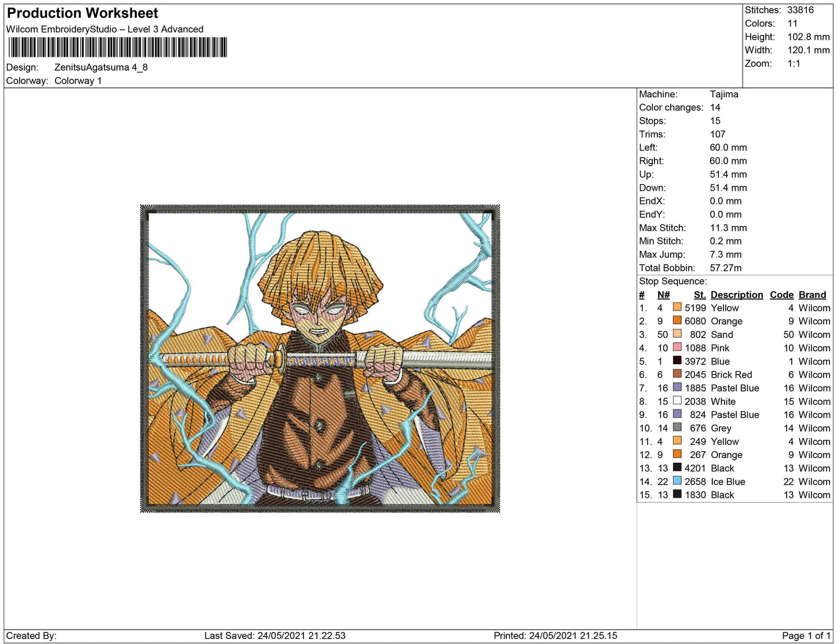
Task: Click the 'Code' column header
Action: click(x=781, y=295)
